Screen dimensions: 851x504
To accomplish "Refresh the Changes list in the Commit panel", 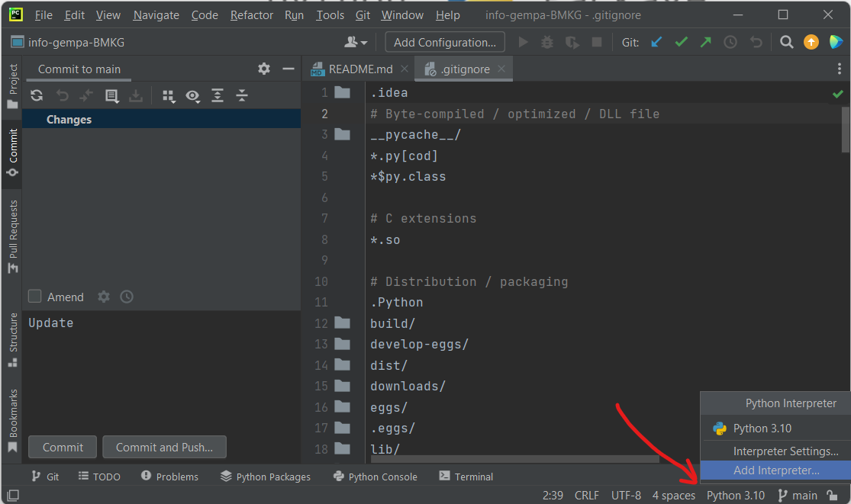I will (x=37, y=95).
